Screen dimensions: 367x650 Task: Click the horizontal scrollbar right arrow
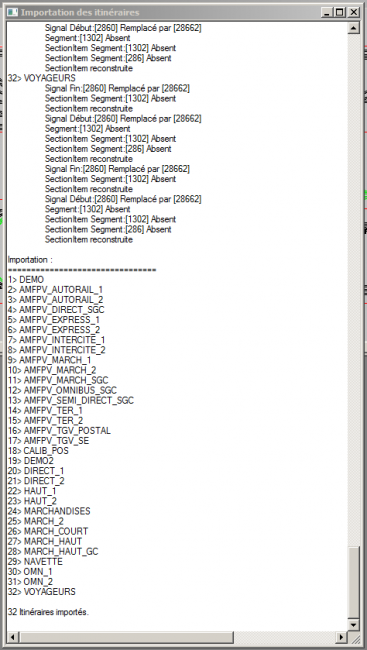click(x=342, y=636)
